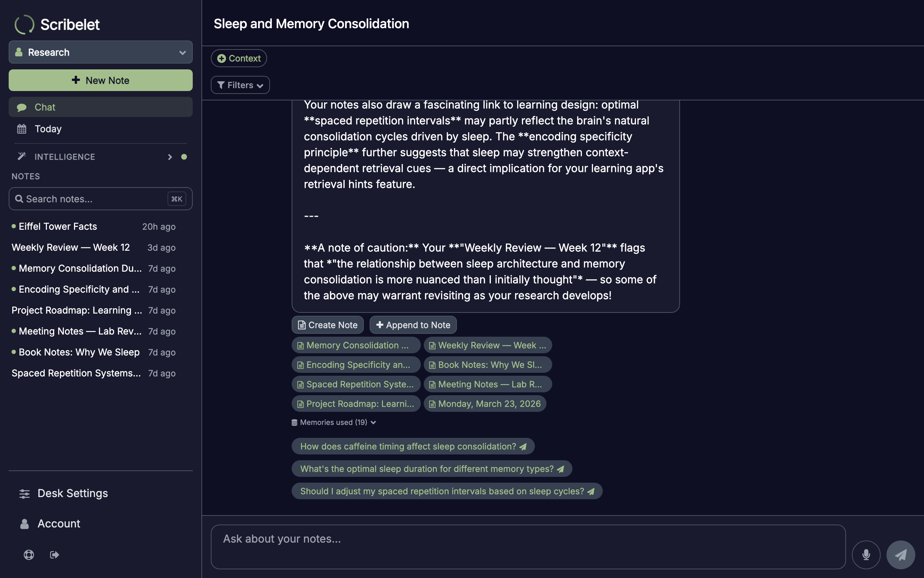The height and width of the screenshot is (578, 924).
Task: Open the Account page
Action: pyautogui.click(x=100, y=523)
